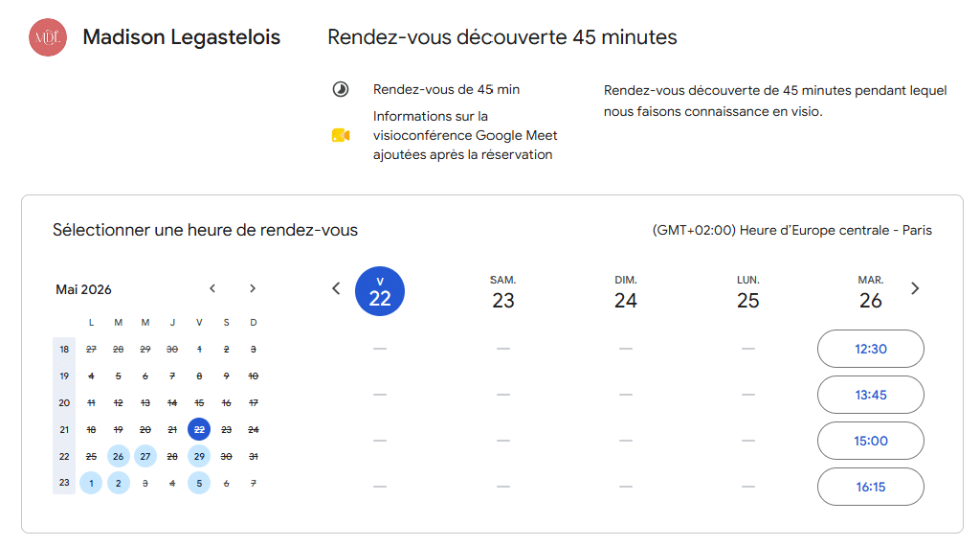Click the Mai 2026 month label

84,289
